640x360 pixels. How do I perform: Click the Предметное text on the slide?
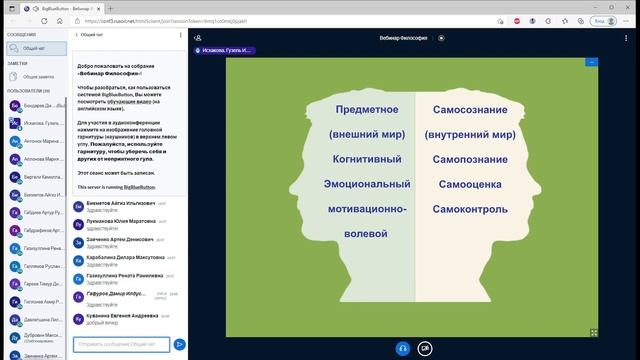367,109
